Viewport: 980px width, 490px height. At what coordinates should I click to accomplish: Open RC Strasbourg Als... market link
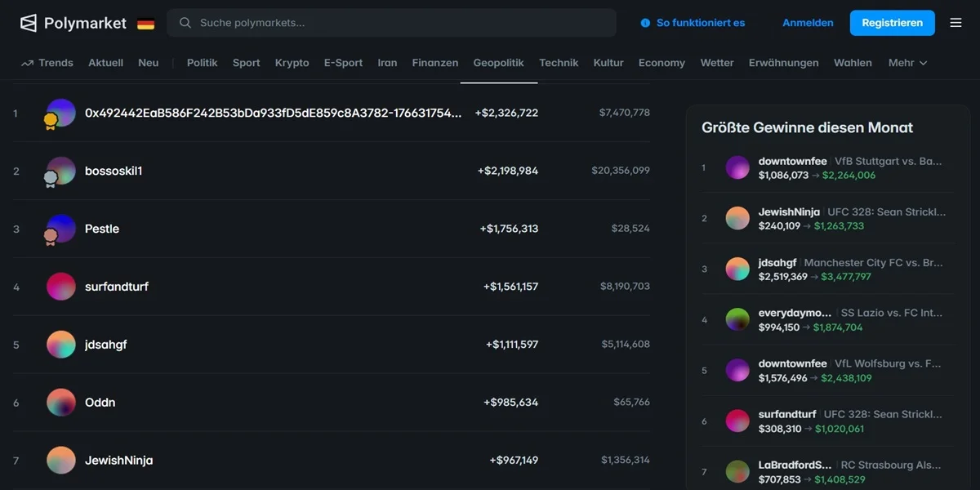coord(891,465)
